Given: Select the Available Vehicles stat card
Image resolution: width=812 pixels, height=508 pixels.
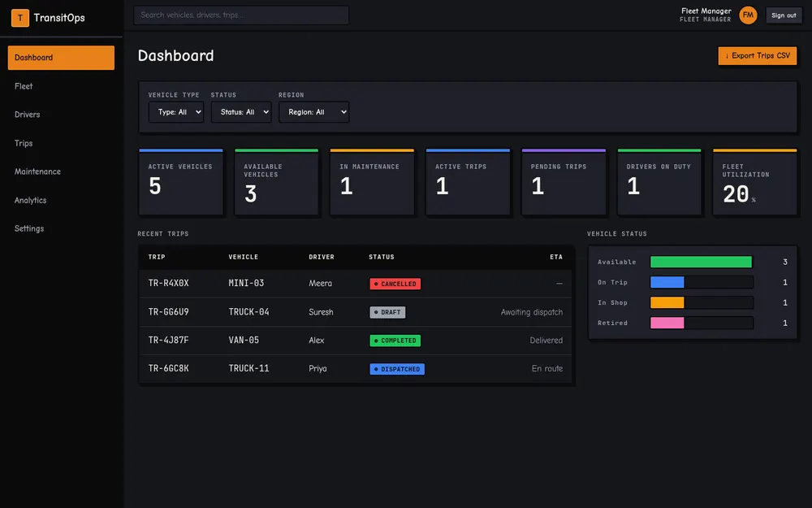Looking at the screenshot, I should (277, 182).
